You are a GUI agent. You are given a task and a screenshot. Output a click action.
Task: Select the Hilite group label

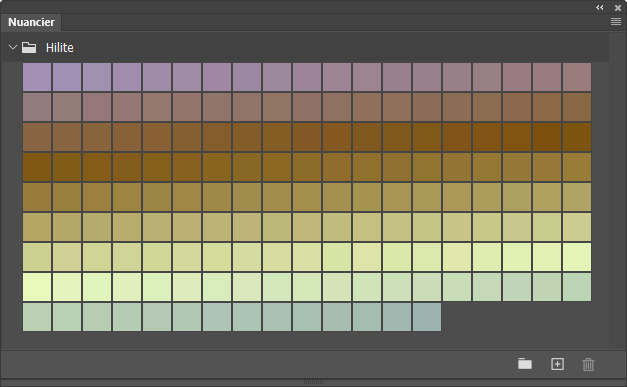pos(60,48)
